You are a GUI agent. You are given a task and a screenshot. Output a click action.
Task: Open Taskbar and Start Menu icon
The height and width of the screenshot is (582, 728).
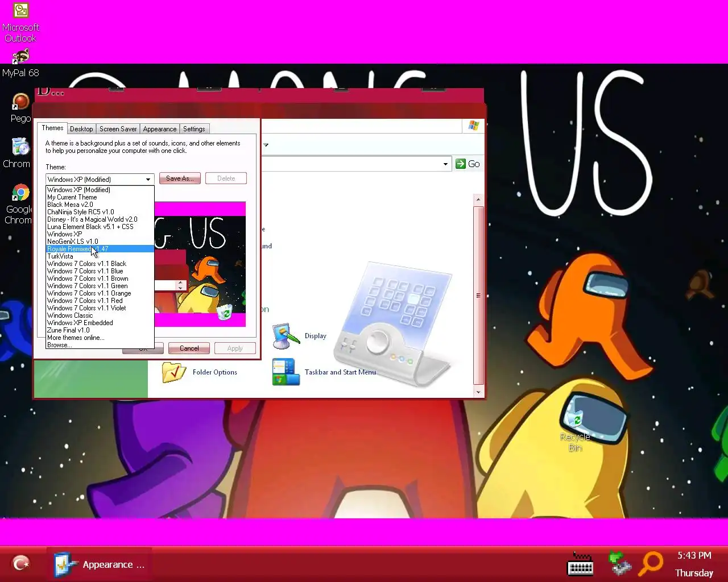click(x=324, y=372)
